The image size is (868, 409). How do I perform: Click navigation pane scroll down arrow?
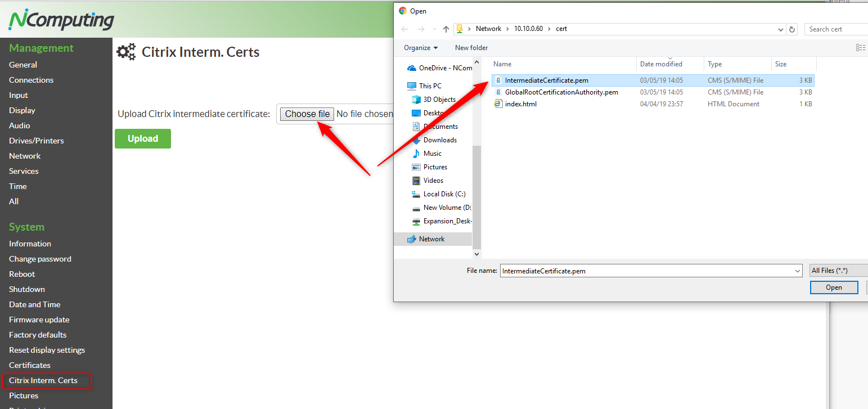(477, 254)
